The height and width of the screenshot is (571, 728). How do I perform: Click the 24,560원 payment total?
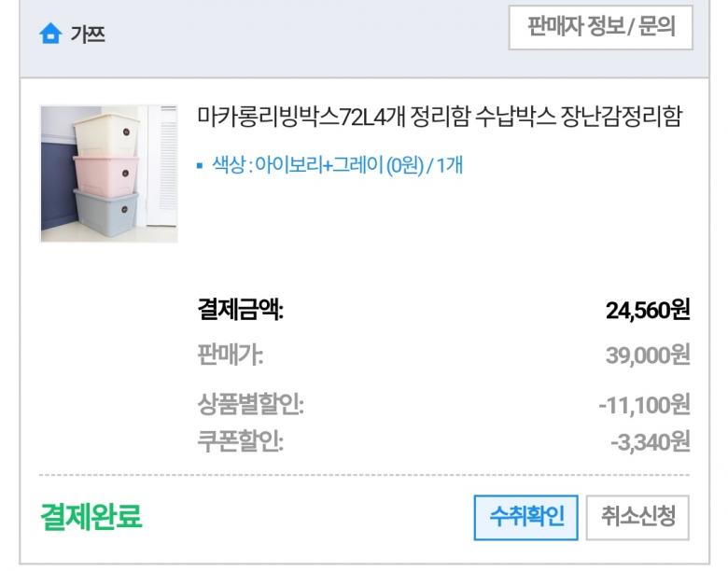(x=648, y=311)
